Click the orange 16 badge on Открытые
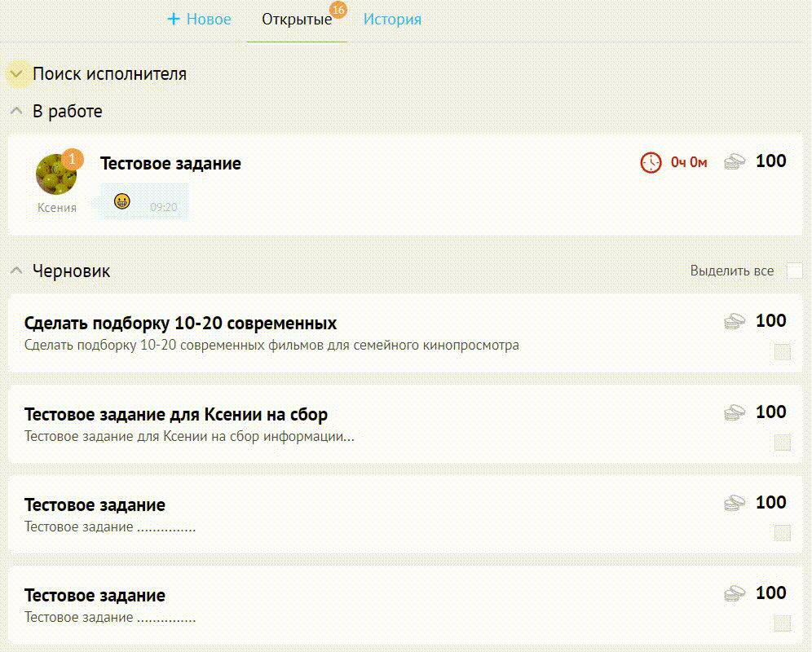 [x=338, y=10]
